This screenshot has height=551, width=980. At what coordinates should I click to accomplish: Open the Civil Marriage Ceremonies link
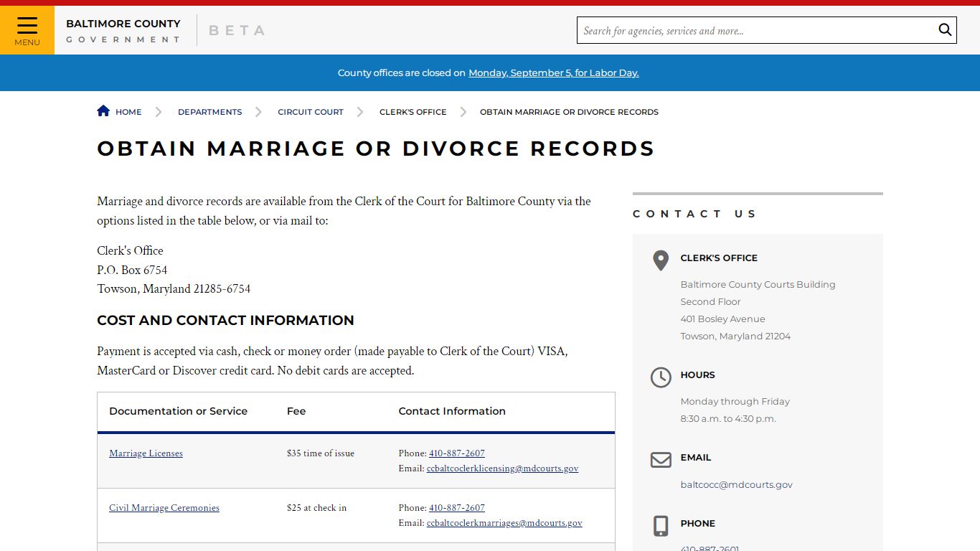(164, 508)
